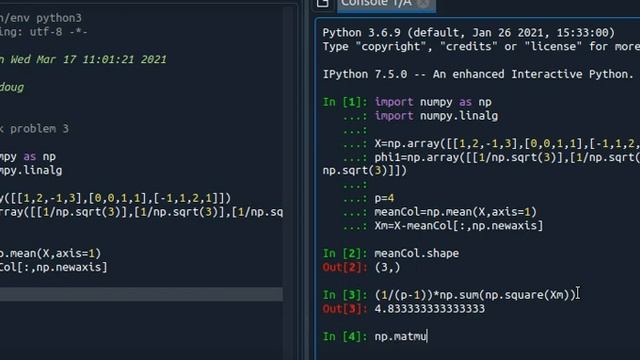Viewport: 640px width, 360px height.
Task: Click the In [3] np.sum(np.square(Xm)) expression
Action: click(475, 295)
